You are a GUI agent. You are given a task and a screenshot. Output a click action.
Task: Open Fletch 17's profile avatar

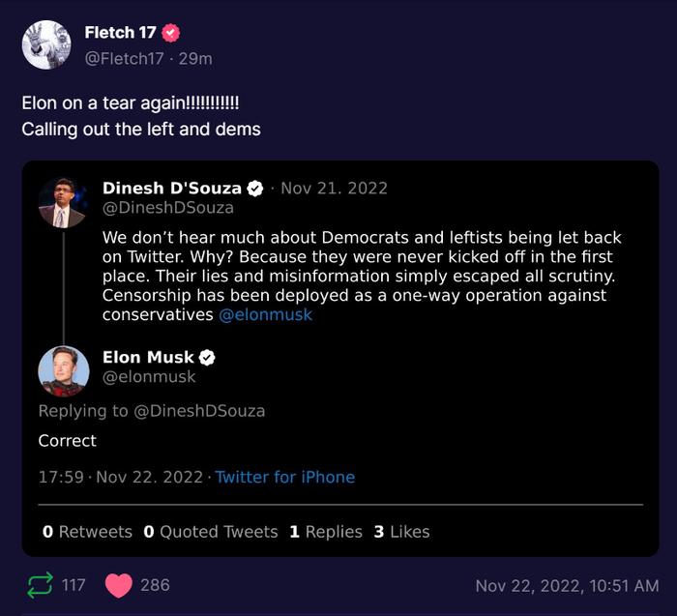coord(44,44)
